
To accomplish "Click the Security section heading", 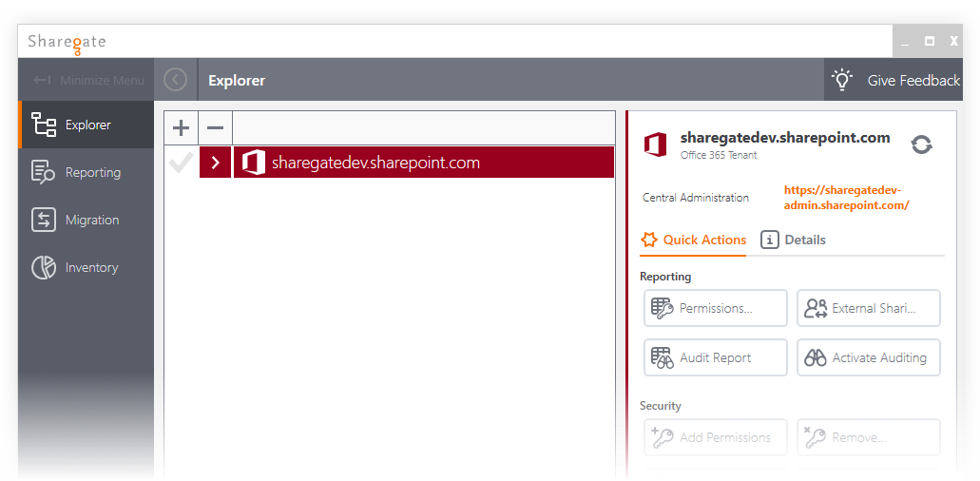I will click(x=661, y=405).
